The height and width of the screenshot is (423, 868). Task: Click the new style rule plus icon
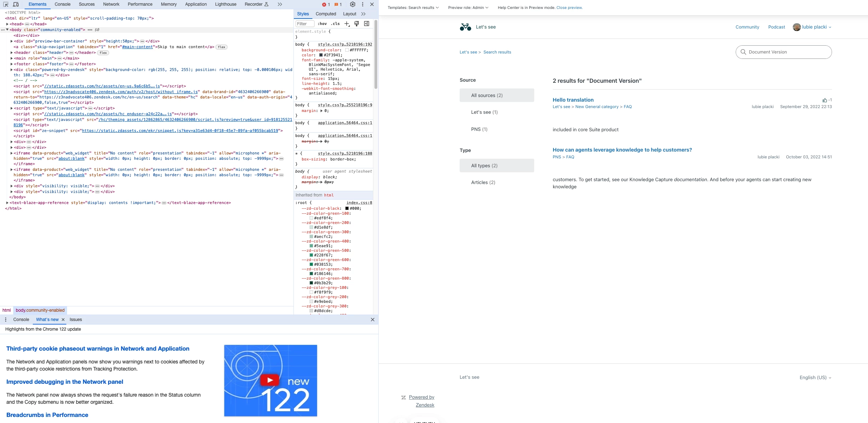coord(347,24)
